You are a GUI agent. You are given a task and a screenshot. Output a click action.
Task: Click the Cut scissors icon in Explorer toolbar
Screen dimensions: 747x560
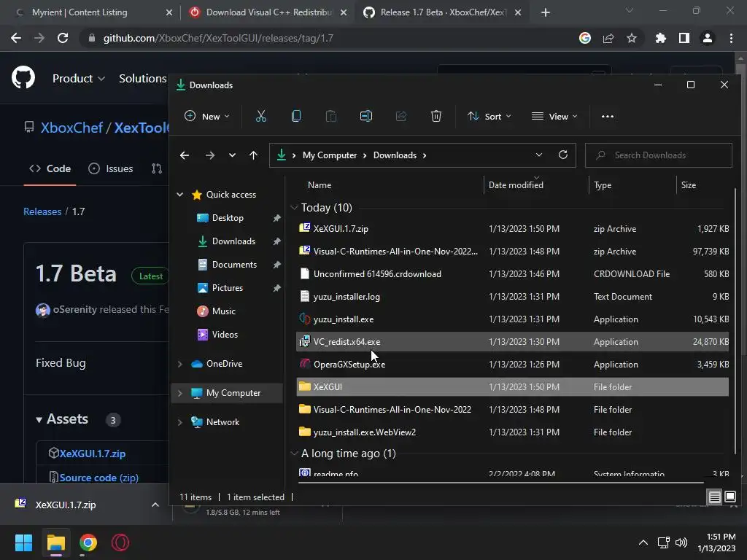click(260, 116)
